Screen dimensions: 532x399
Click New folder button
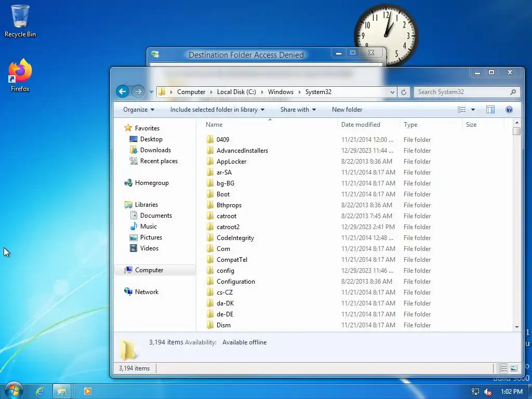347,110
